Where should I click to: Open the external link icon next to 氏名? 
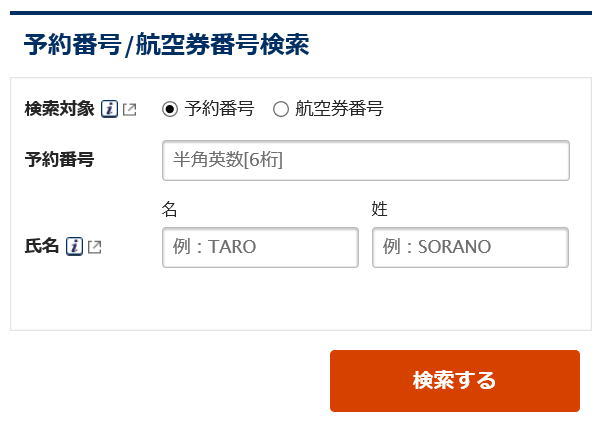click(94, 246)
